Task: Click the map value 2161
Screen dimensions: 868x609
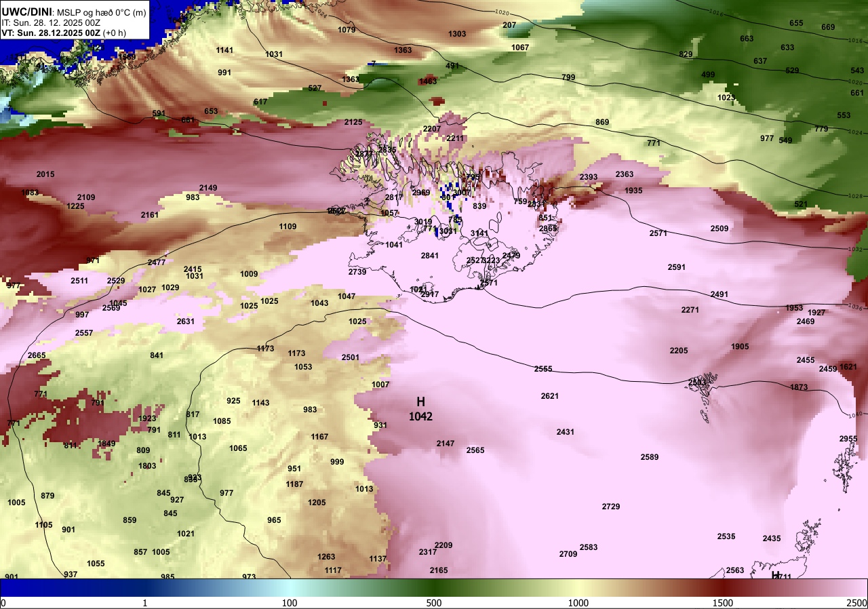Action: 150,215
